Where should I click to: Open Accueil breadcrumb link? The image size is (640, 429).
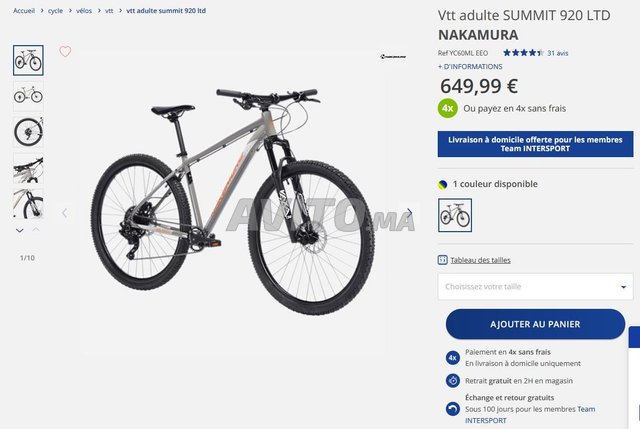click(x=24, y=11)
